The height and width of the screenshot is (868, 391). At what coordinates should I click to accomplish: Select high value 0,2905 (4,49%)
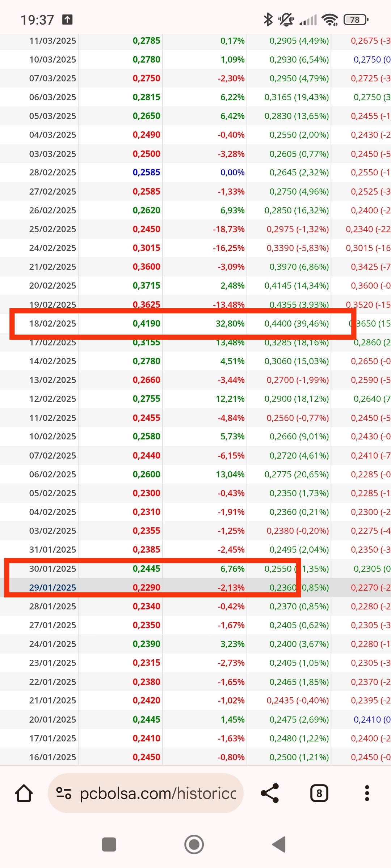299,41
